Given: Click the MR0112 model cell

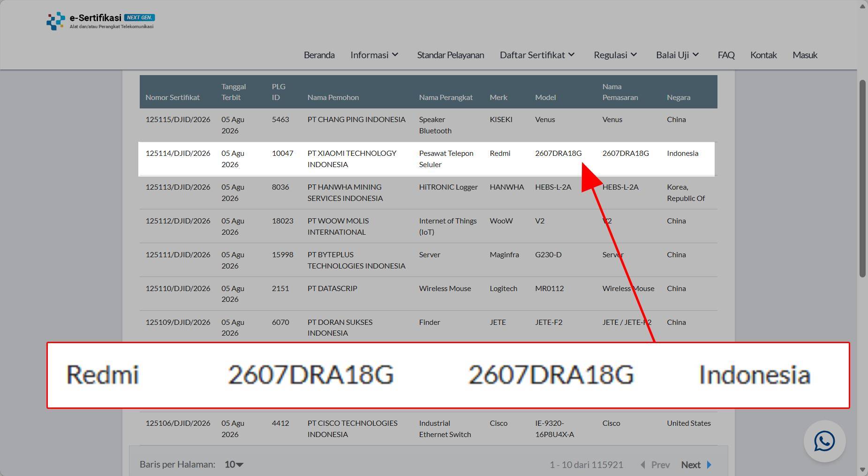Looking at the screenshot, I should click(x=549, y=288).
